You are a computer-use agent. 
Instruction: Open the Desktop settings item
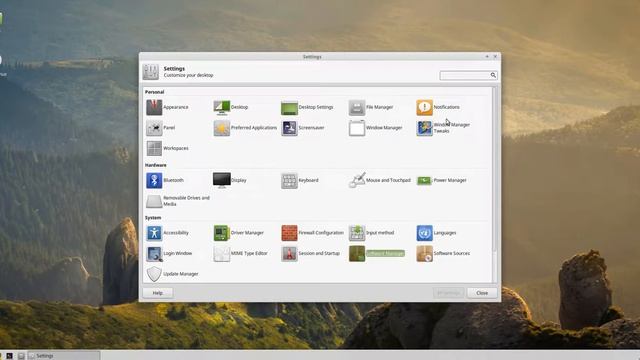(x=231, y=107)
